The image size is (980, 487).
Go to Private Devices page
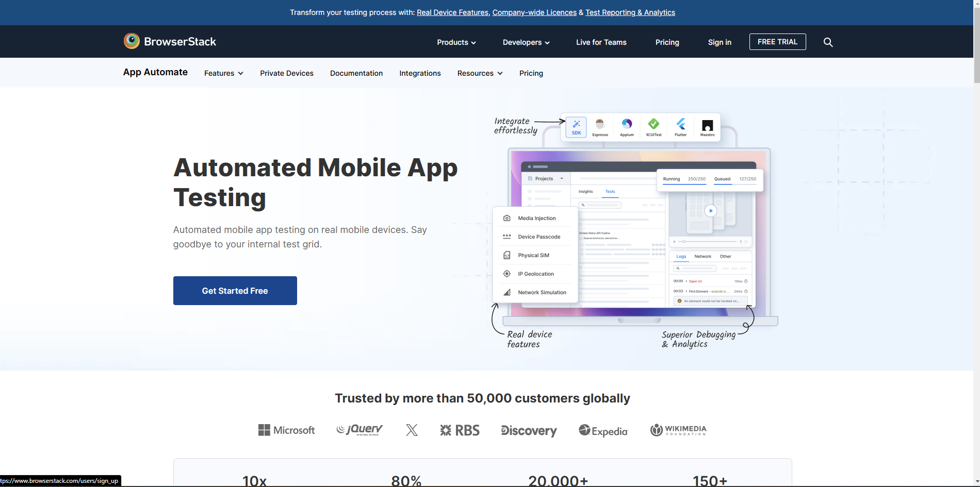click(x=286, y=73)
